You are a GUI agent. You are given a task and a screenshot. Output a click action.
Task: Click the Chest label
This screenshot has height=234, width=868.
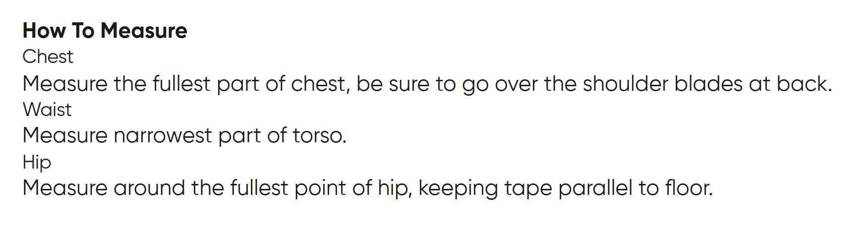click(48, 57)
